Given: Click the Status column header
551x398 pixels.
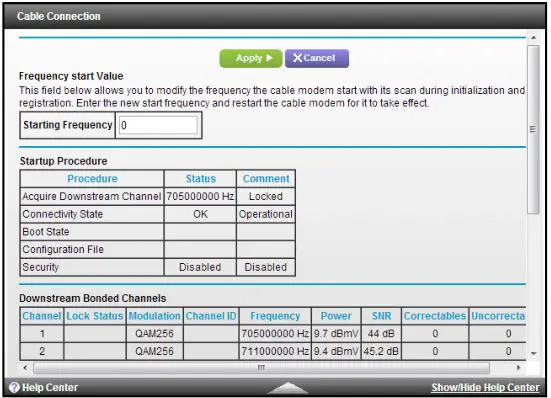Looking at the screenshot, I should coord(200,179).
